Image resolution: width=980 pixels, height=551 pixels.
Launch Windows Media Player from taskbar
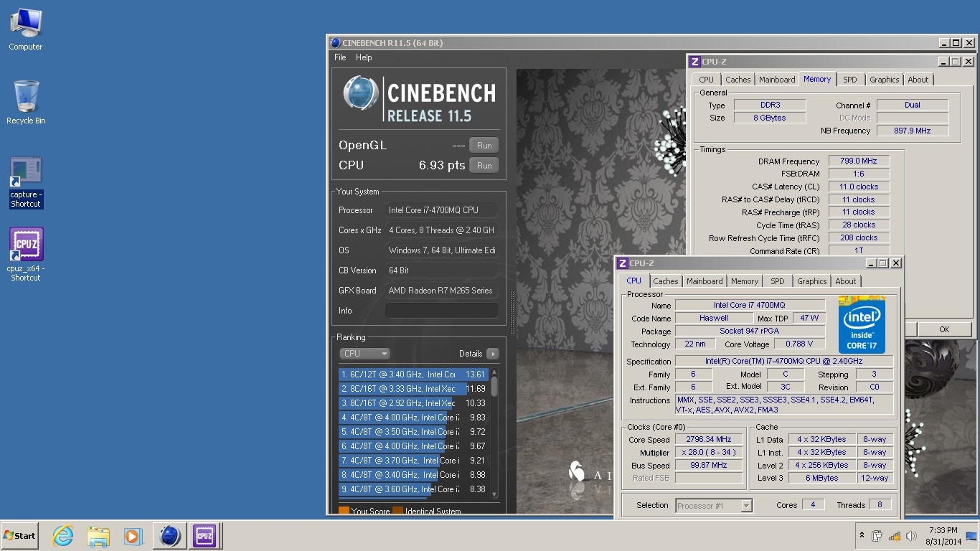(133, 536)
